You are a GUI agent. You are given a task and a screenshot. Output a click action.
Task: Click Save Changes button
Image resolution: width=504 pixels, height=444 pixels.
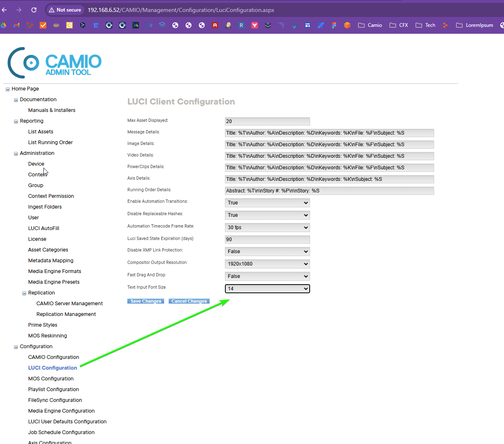pyautogui.click(x=146, y=301)
